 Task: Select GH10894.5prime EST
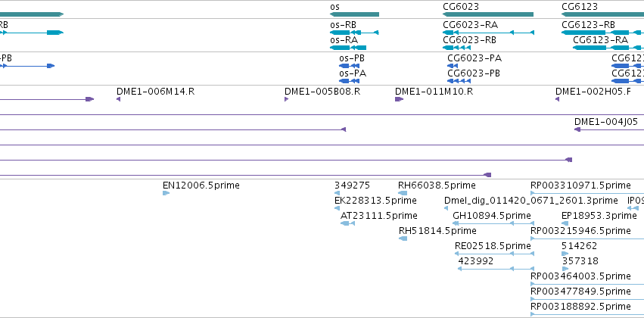click(493, 223)
